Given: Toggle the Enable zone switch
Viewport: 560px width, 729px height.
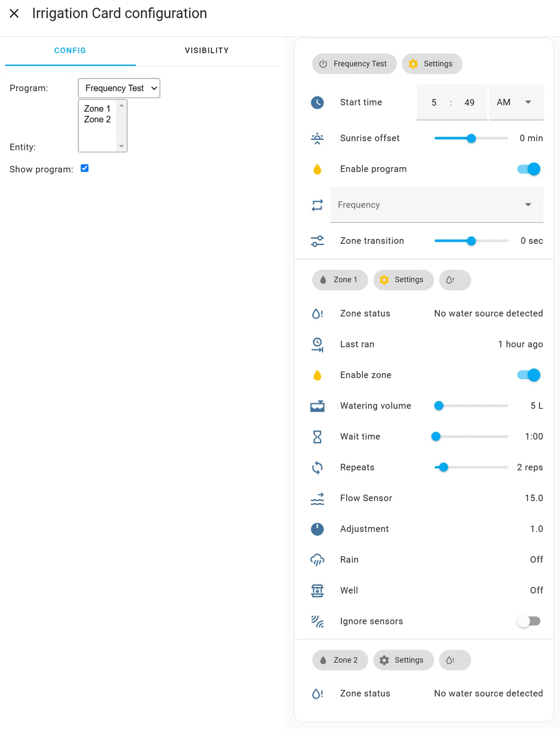Looking at the screenshot, I should click(529, 375).
